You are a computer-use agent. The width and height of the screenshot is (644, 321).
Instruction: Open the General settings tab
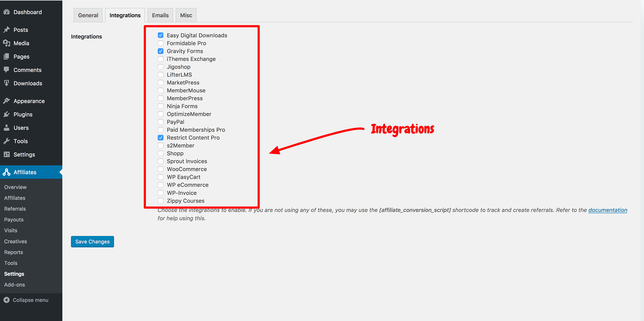[88, 15]
